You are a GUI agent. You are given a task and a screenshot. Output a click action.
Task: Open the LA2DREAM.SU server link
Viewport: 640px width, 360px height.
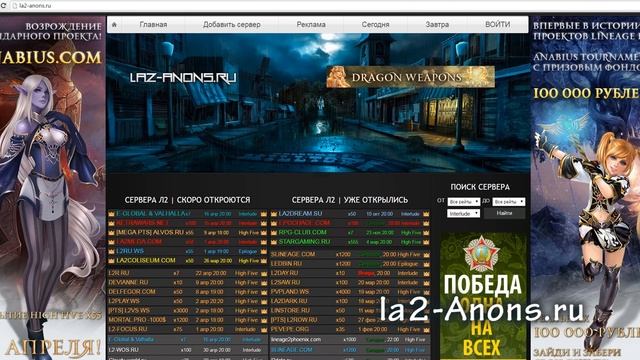click(300, 213)
